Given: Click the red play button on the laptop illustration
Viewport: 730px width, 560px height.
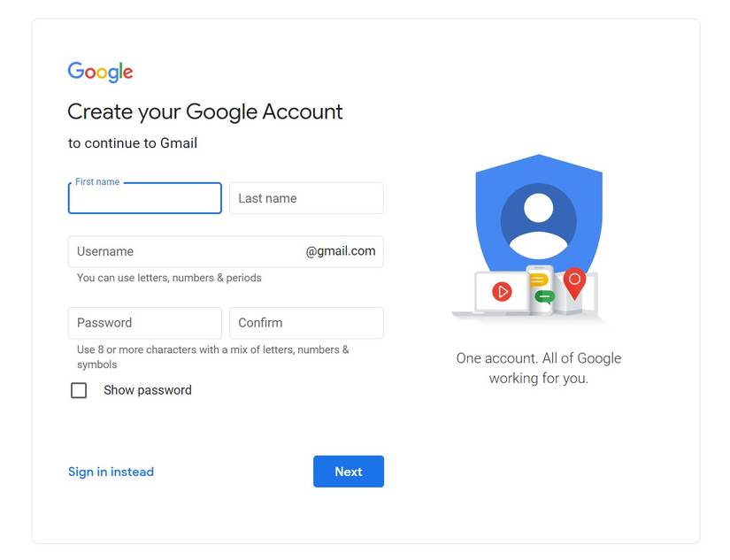Looking at the screenshot, I should click(502, 291).
